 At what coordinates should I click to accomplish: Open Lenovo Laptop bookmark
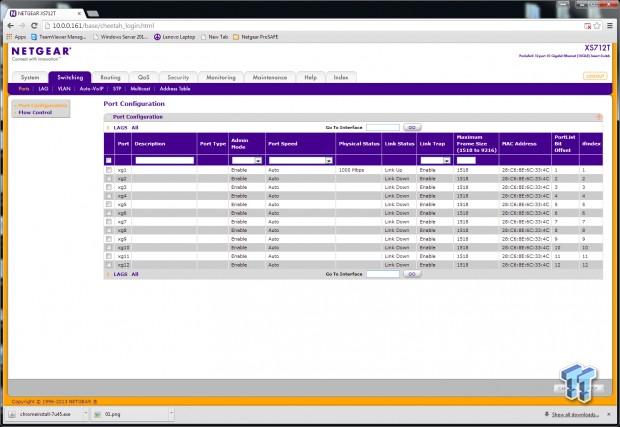(x=174, y=37)
